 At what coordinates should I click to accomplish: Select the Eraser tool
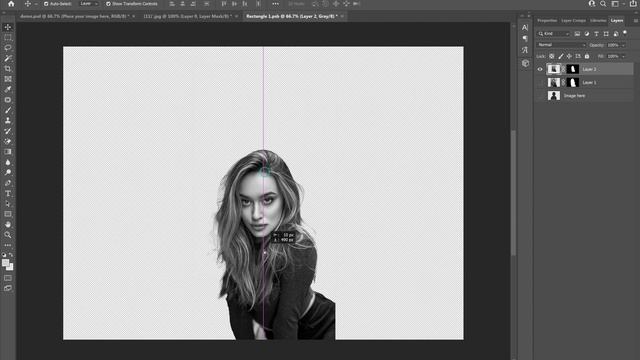(x=8, y=141)
